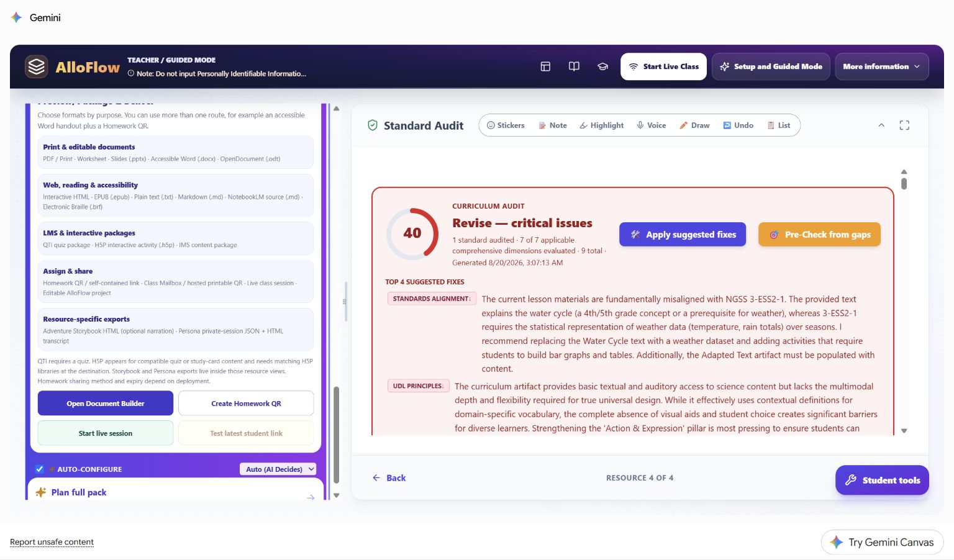954x560 pixels.
Task: Click Pre-Check from gaps button
Action: point(819,235)
